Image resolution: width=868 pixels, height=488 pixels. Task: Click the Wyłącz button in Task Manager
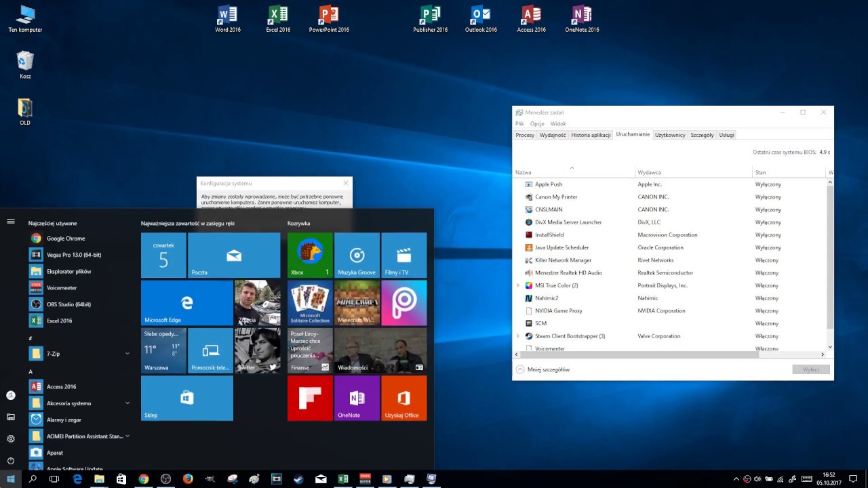811,369
